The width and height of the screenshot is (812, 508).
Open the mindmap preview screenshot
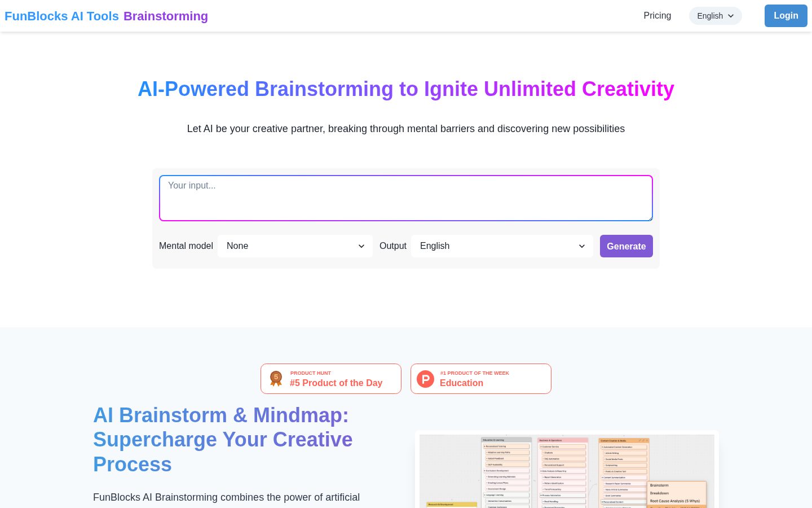tap(567, 471)
